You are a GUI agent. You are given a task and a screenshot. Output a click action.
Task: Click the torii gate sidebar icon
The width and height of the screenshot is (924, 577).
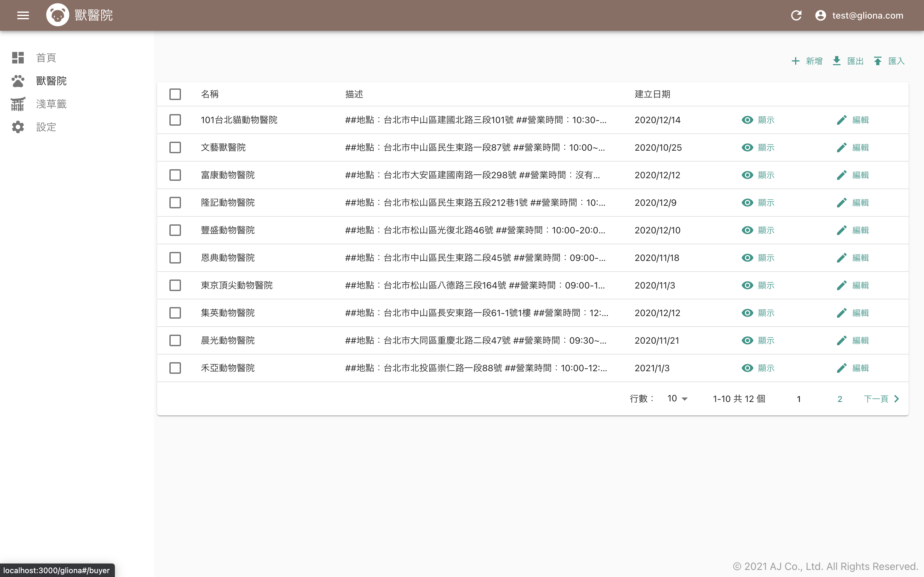[18, 104]
